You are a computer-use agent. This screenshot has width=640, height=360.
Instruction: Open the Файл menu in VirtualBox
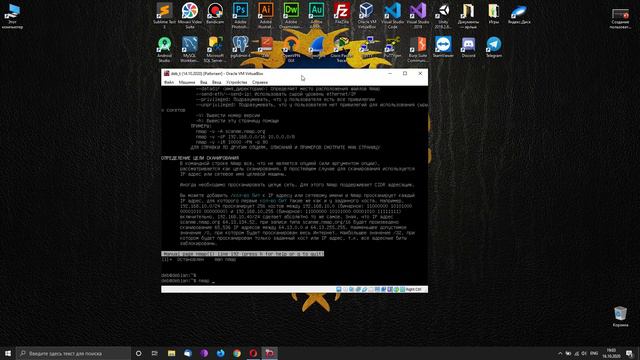169,82
